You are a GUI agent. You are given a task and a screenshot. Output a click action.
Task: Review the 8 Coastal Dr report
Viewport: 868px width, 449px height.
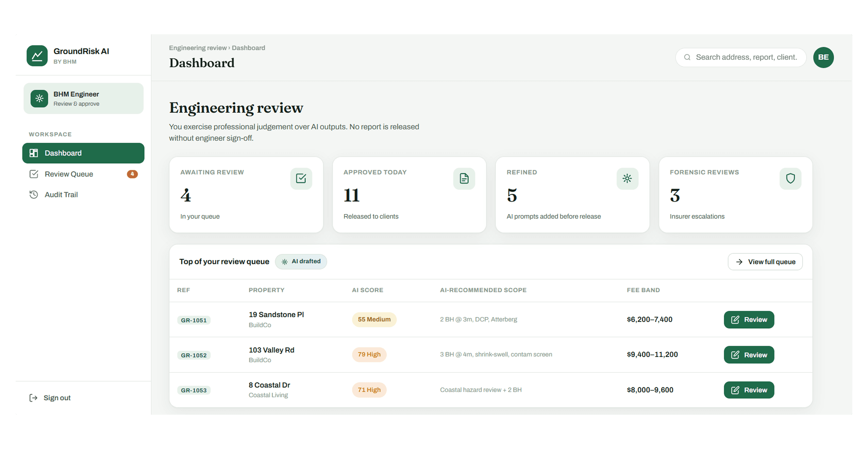coord(749,390)
